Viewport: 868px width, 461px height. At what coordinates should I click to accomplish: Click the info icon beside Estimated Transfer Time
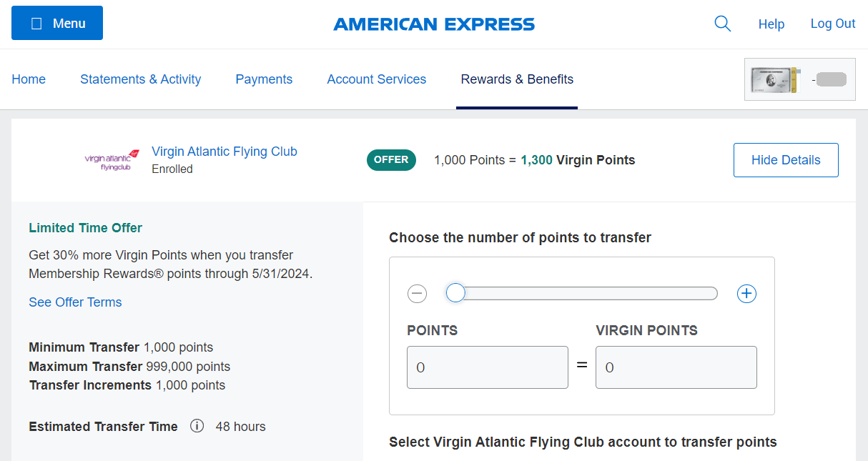[197, 426]
